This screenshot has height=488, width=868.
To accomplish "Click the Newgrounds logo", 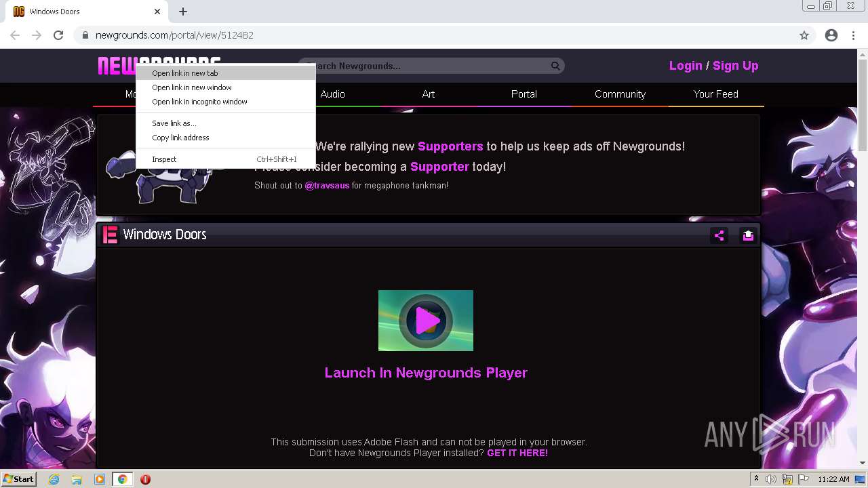I will tap(159, 66).
